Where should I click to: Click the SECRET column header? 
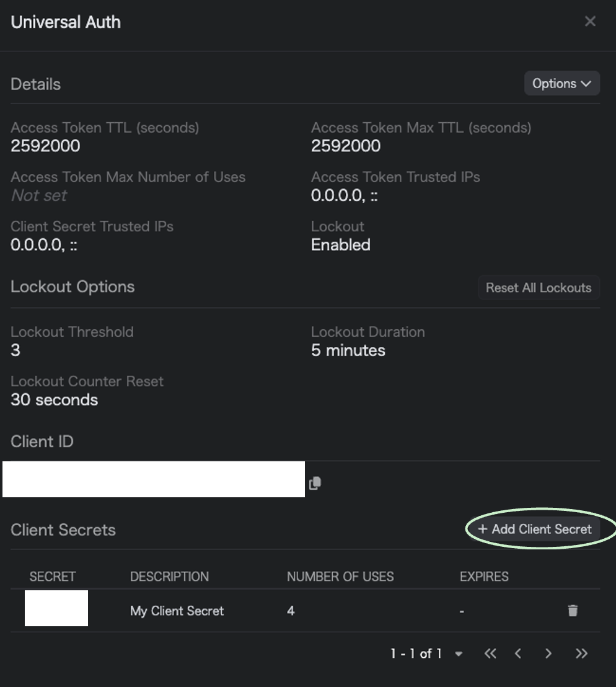click(53, 577)
